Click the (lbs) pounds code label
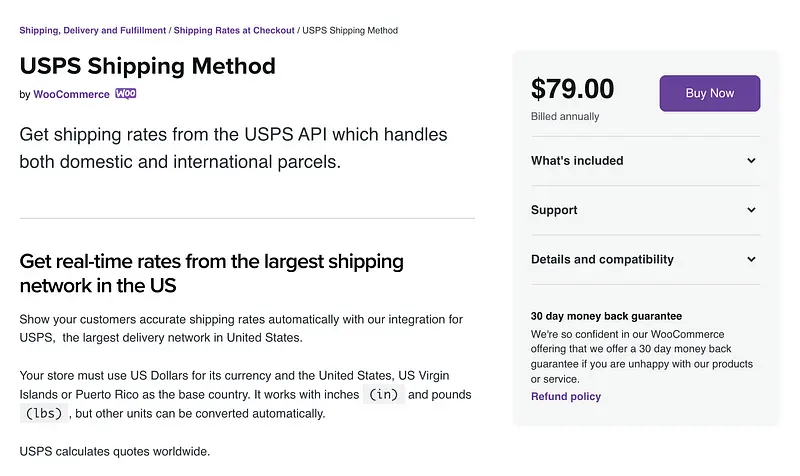Image resolution: width=800 pixels, height=476 pixels. [44, 414]
